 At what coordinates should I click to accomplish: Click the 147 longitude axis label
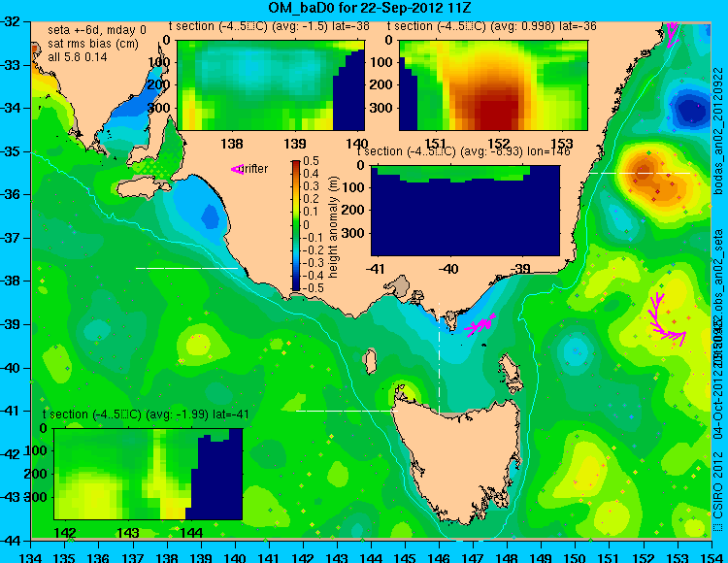click(473, 558)
